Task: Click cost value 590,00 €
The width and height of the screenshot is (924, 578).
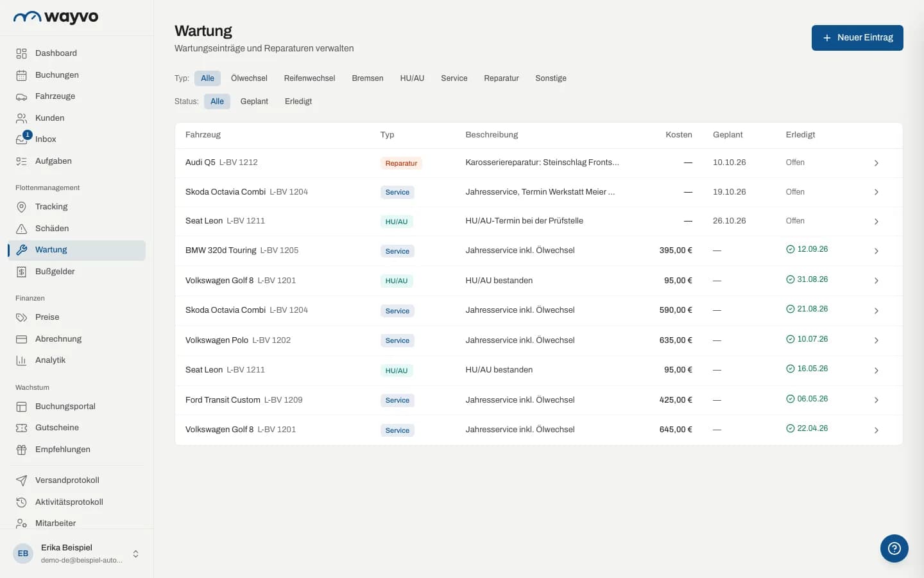Action: [676, 310]
